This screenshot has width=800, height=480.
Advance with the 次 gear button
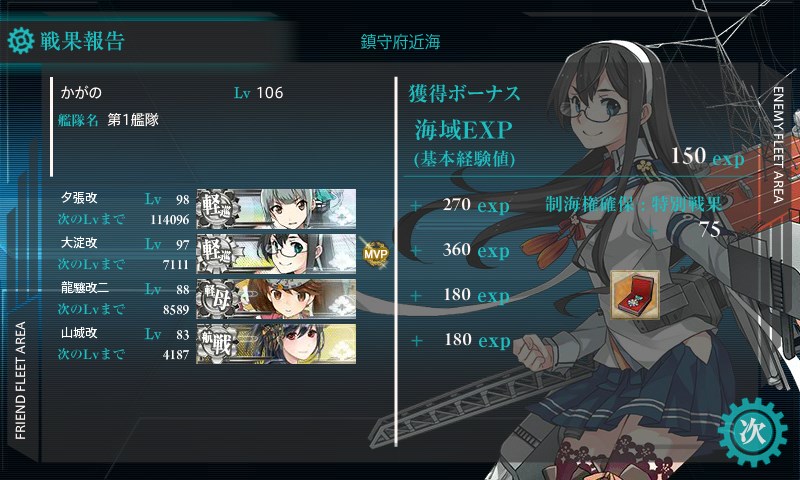[753, 432]
